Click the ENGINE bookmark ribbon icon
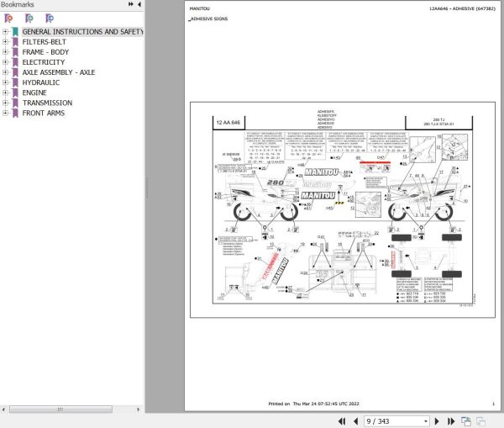 point(15,93)
